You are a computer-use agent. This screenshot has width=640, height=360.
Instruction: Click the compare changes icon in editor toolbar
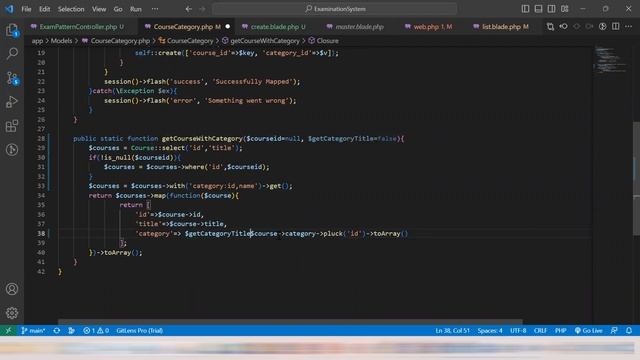click(550, 27)
